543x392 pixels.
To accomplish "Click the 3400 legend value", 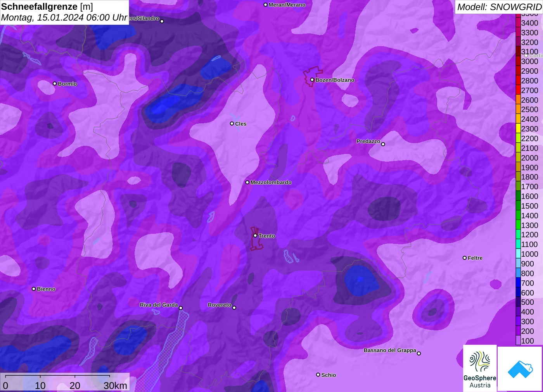I will [x=530, y=23].
